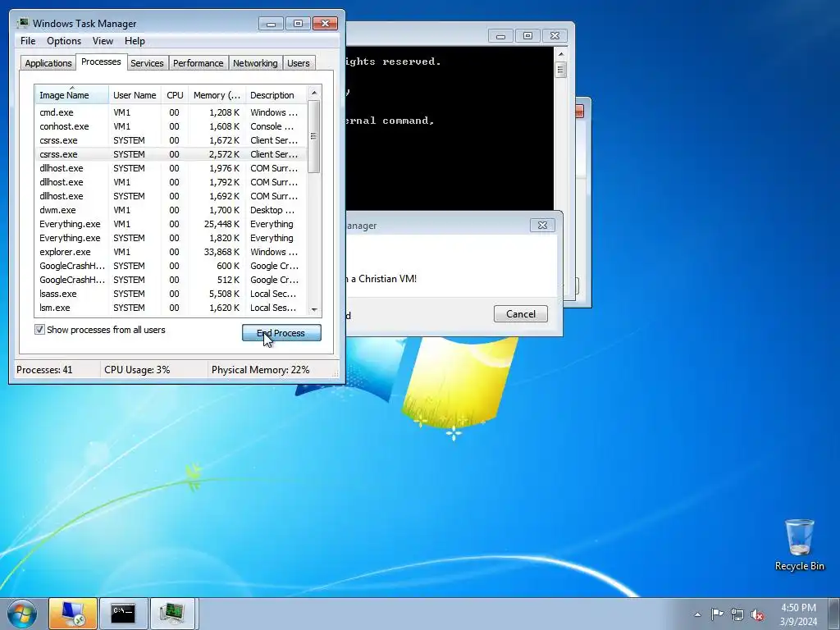Click Processes: 41 in the status bar
This screenshot has width=840, height=630.
(x=44, y=370)
